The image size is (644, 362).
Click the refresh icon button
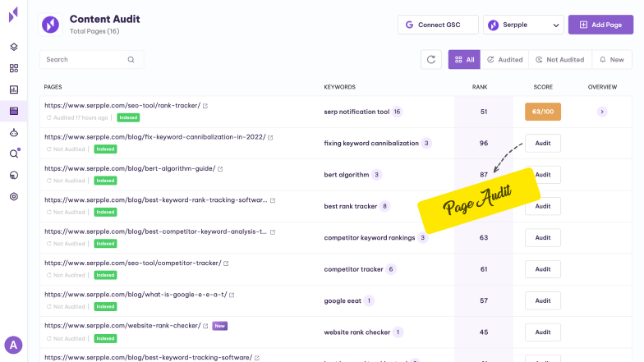[430, 59]
